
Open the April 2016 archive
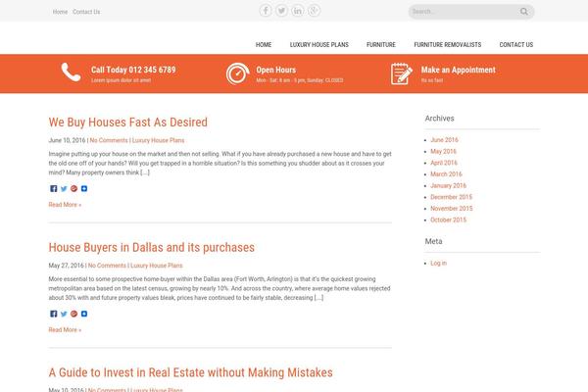point(444,163)
